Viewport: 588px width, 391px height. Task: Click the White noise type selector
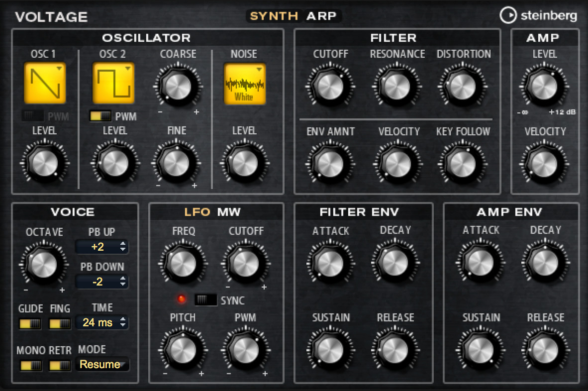pos(244,83)
